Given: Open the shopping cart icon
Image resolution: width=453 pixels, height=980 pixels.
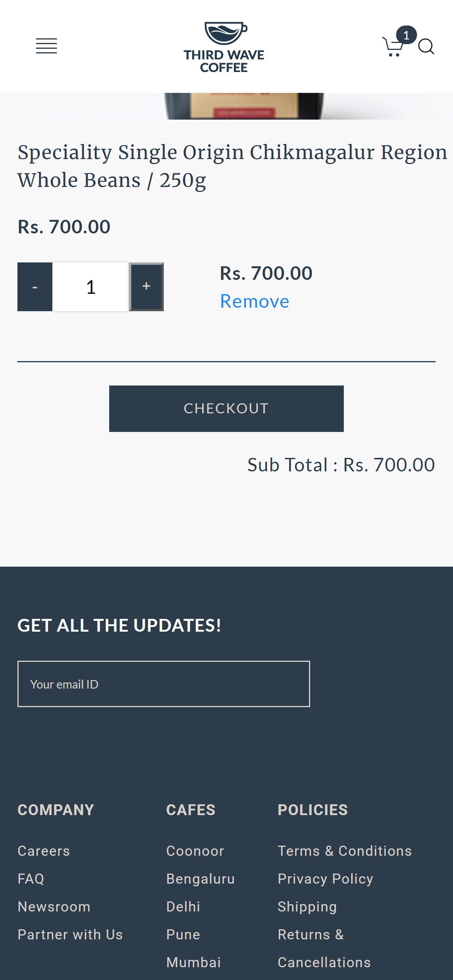Looking at the screenshot, I should point(394,46).
